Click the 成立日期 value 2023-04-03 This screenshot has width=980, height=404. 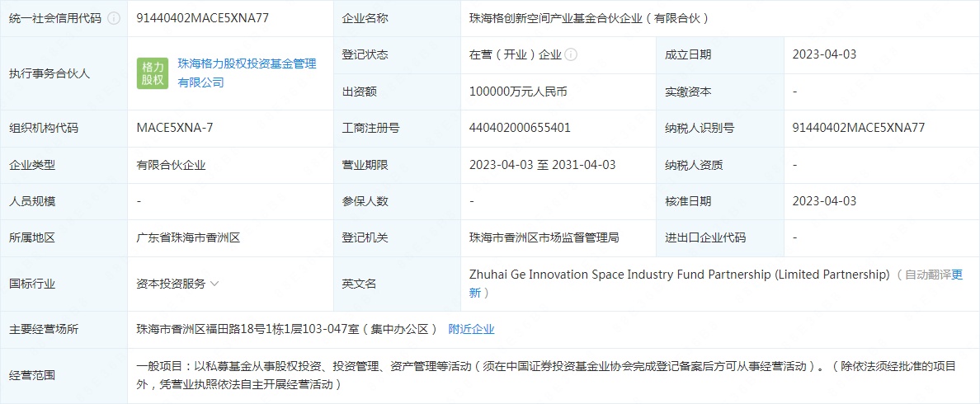click(824, 54)
